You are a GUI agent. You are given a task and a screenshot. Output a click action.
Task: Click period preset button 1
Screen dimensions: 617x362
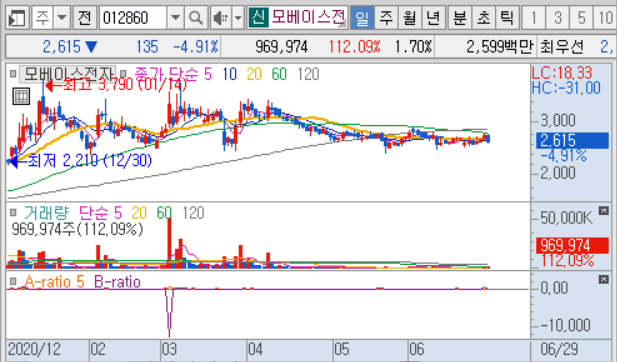click(533, 18)
